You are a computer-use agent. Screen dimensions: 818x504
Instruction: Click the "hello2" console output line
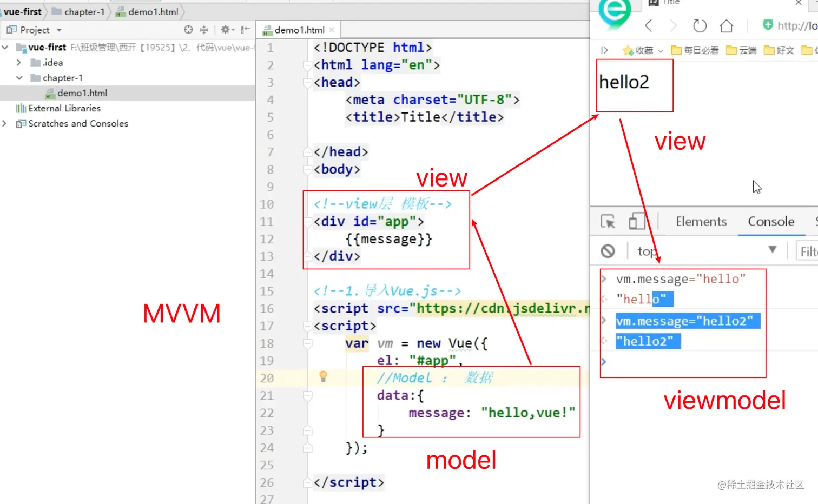point(648,342)
